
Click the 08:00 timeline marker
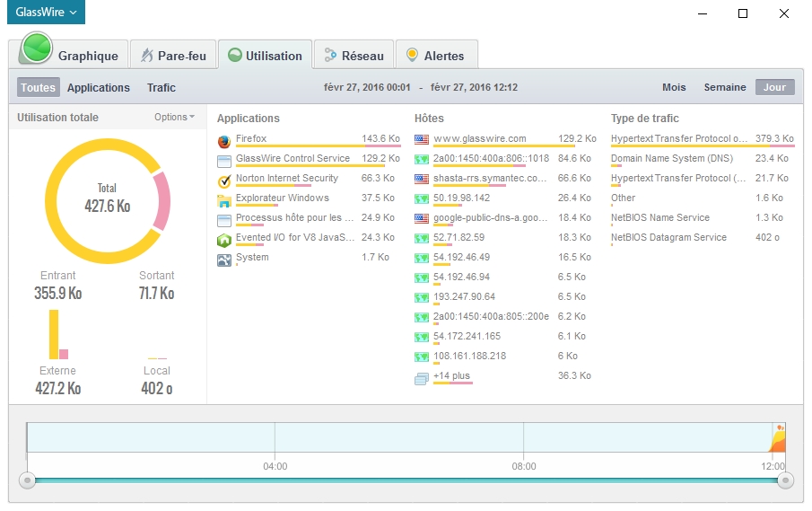pyautogui.click(x=524, y=466)
